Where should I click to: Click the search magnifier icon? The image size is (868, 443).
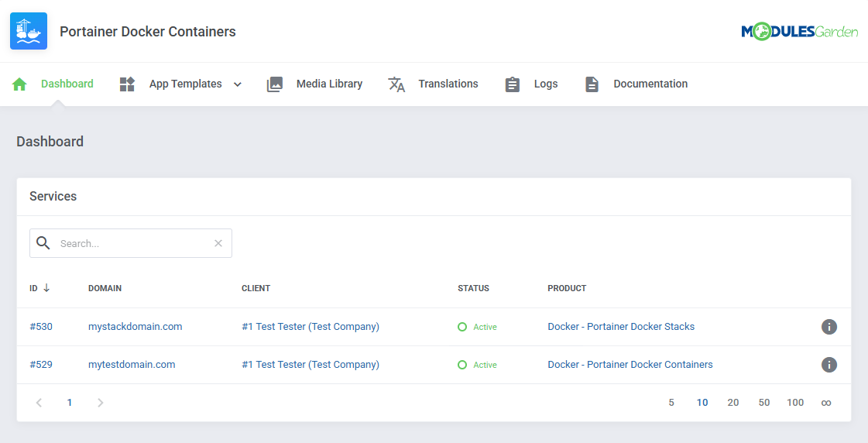[x=43, y=242]
